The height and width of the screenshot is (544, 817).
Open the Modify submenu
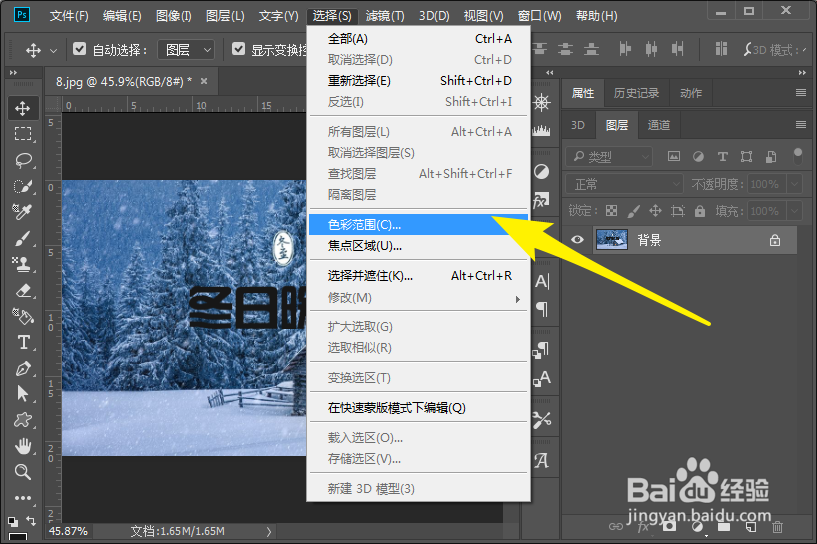pos(418,298)
